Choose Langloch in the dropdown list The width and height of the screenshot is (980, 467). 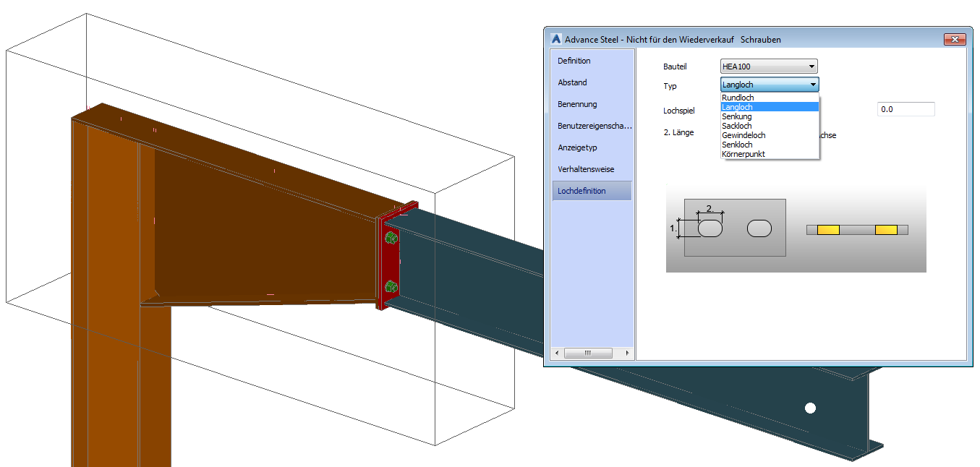tap(770, 107)
